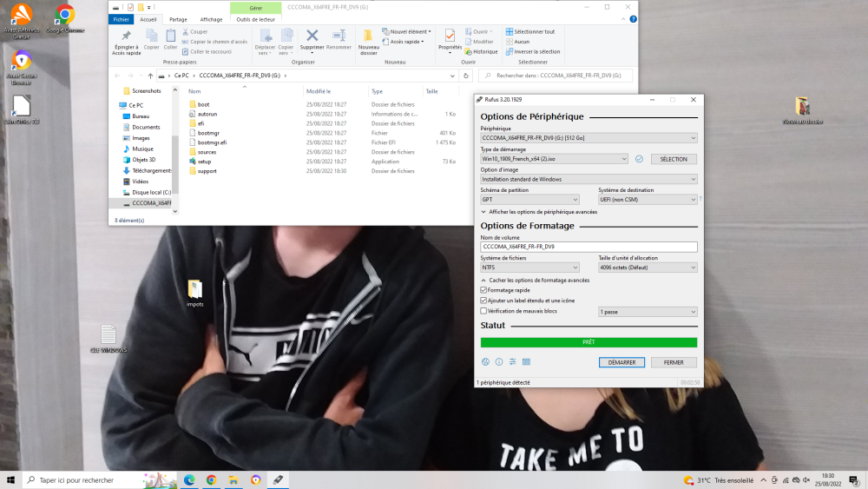Select the bootmgr.efi file row
868x489 pixels.
click(322, 142)
